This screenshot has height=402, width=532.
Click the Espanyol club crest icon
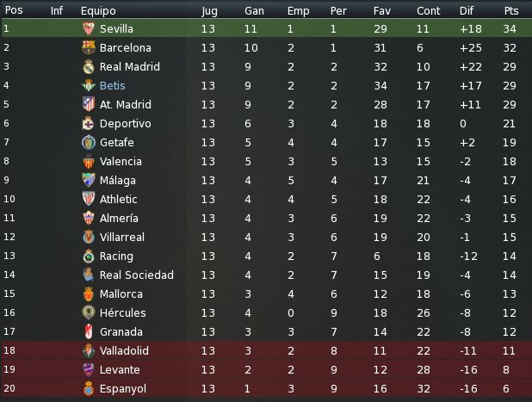pos(89,389)
